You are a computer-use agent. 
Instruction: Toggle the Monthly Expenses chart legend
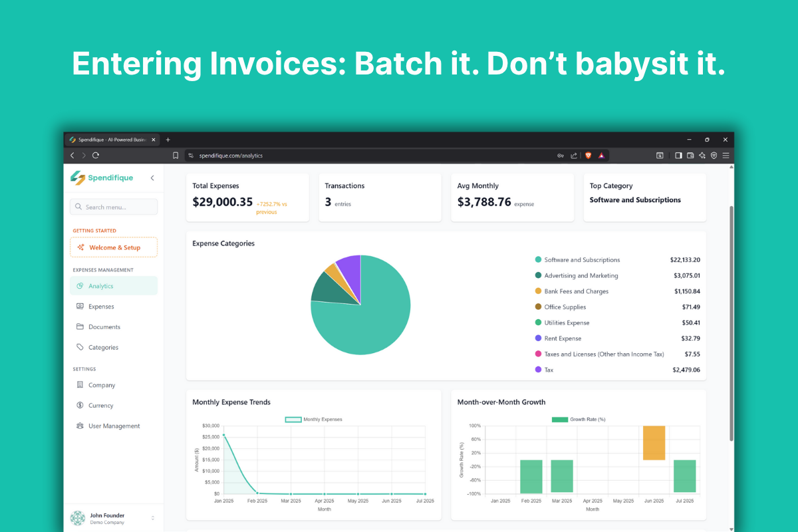[x=314, y=420]
